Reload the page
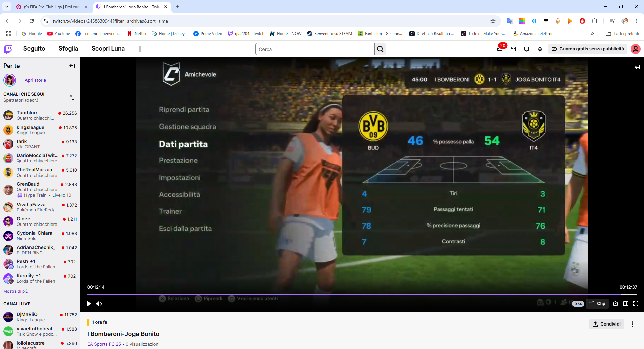Image resolution: width=644 pixels, height=349 pixels. coord(32,21)
